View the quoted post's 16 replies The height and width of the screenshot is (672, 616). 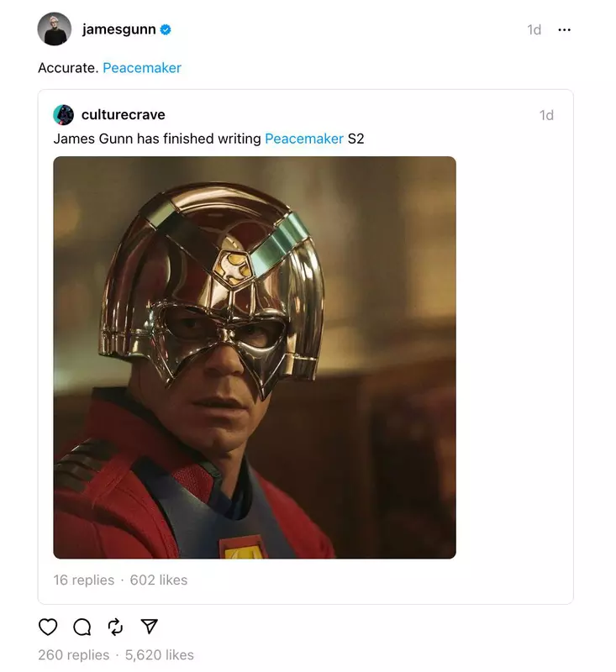[83, 580]
